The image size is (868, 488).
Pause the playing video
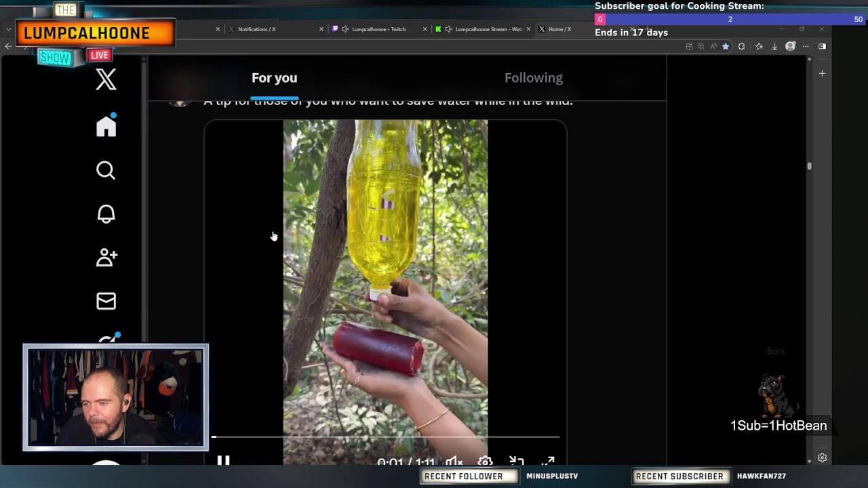pos(223,462)
